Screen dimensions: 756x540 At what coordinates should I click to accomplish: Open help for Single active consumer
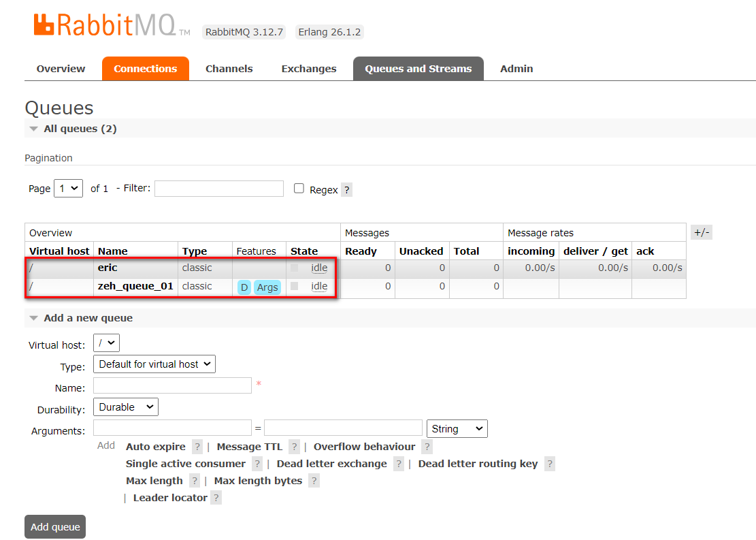pos(257,464)
